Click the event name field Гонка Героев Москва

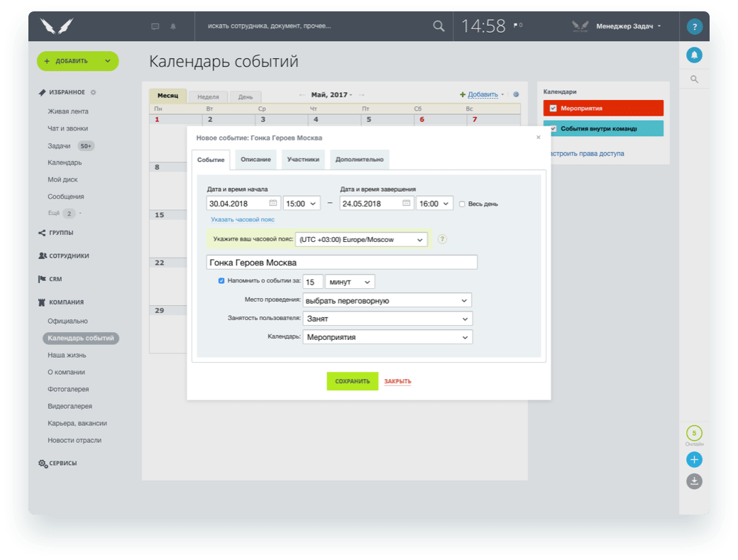click(342, 262)
